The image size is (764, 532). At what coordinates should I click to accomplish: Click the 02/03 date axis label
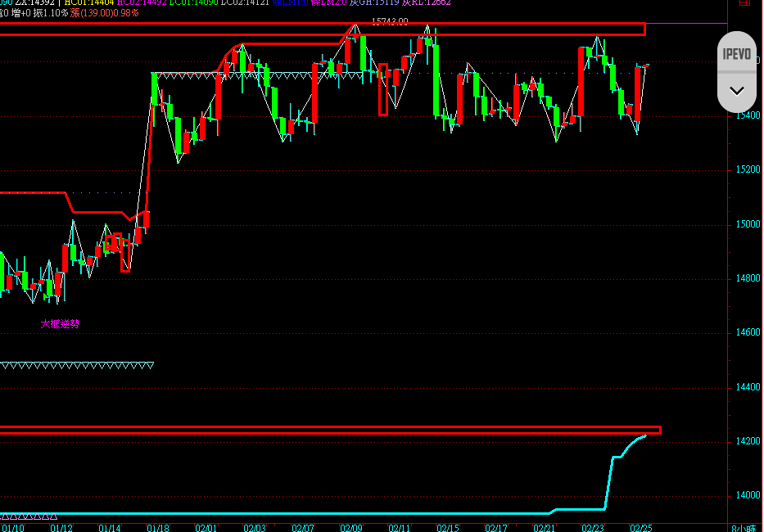point(255,528)
